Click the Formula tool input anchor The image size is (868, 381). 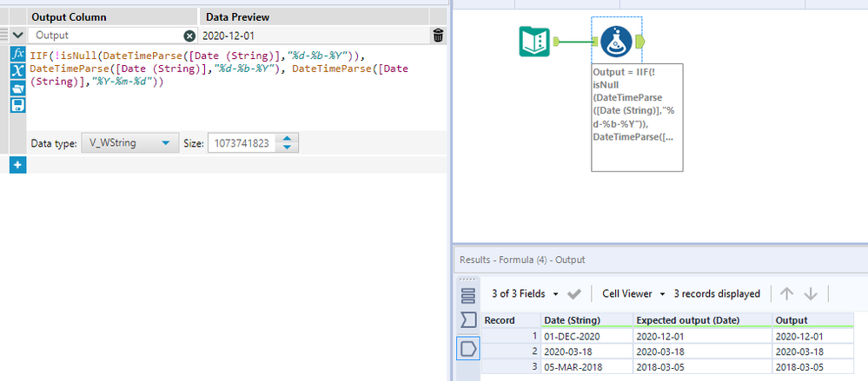(x=594, y=41)
